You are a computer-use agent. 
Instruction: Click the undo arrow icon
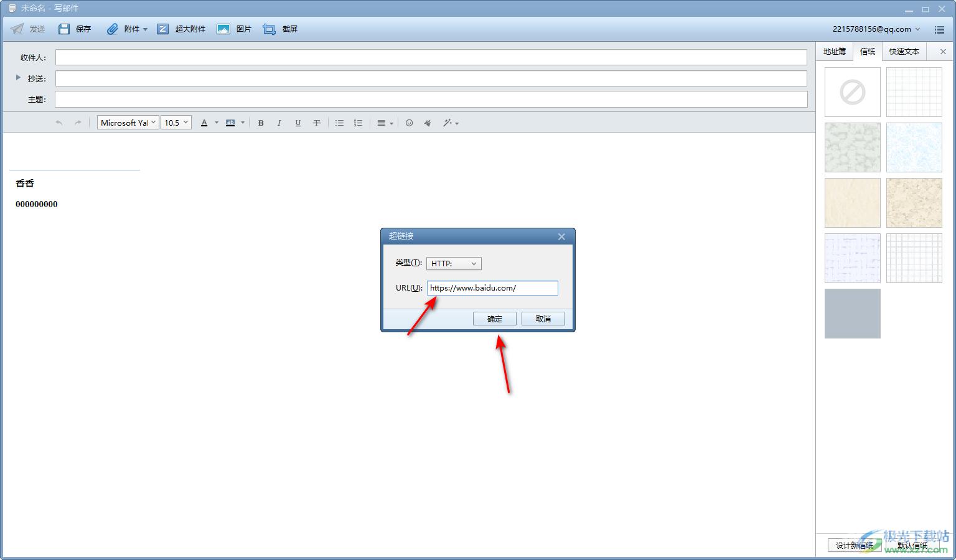pyautogui.click(x=59, y=123)
